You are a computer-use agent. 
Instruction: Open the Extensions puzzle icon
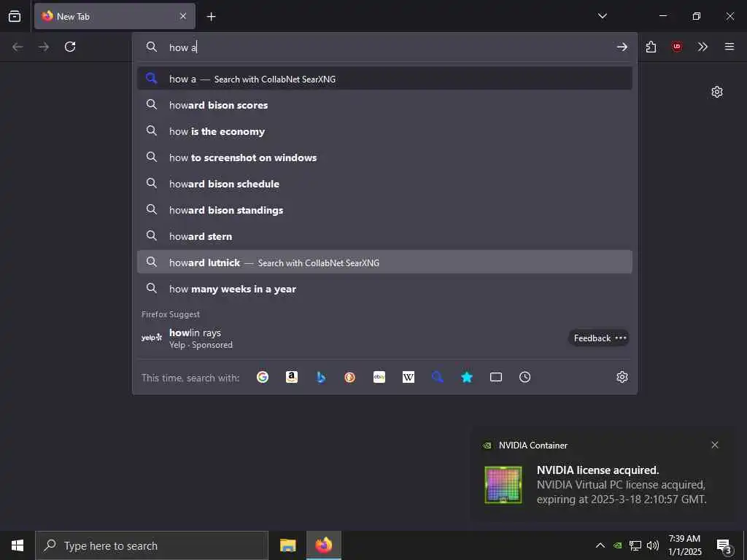click(651, 47)
